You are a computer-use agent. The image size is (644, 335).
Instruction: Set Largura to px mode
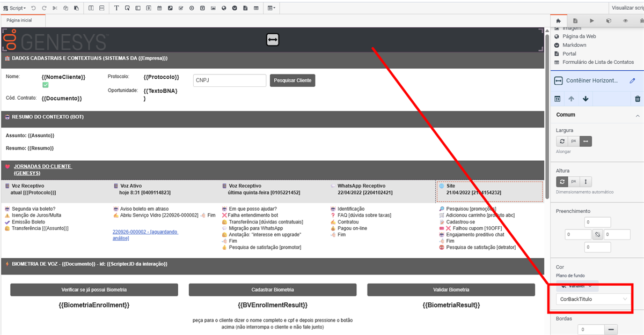point(574,141)
